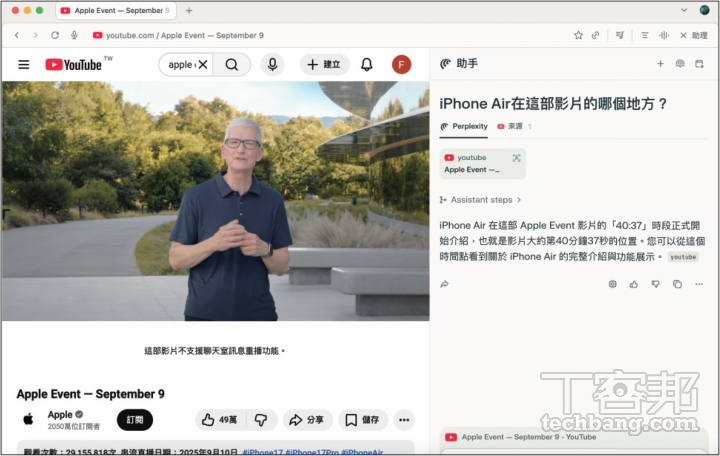The height and width of the screenshot is (456, 720).
Task: Mark the assistant answer as unhelpful
Action: (655, 284)
